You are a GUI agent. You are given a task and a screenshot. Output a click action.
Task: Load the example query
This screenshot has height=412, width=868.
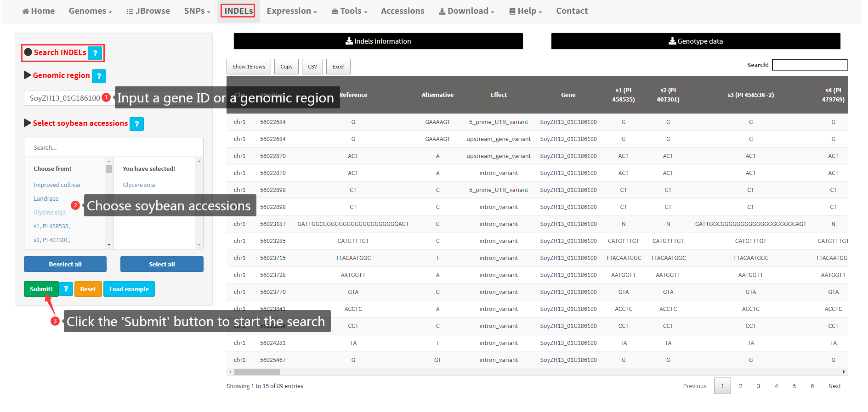129,289
